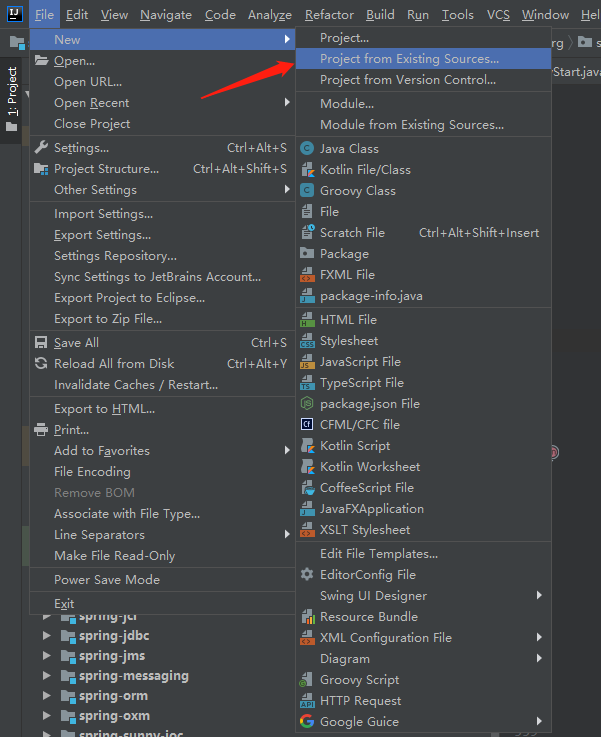Choose Export Project to Eclipse
Screen dimensions: 601x737
(162, 298)
